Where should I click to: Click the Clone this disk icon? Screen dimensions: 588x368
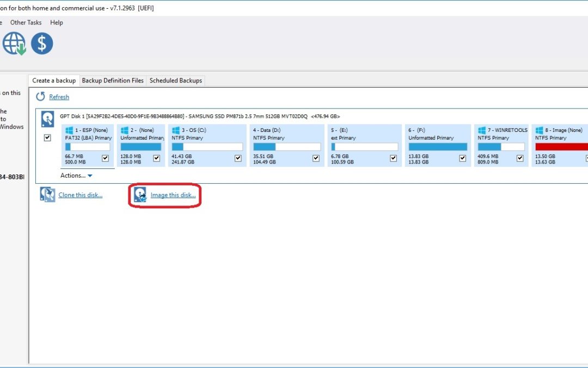(x=48, y=195)
